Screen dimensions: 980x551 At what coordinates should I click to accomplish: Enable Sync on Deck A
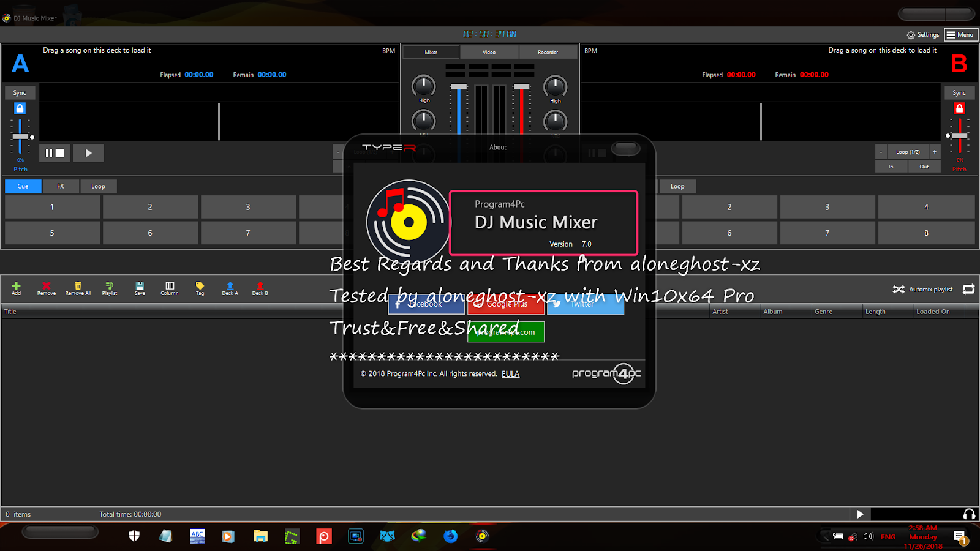coord(20,92)
